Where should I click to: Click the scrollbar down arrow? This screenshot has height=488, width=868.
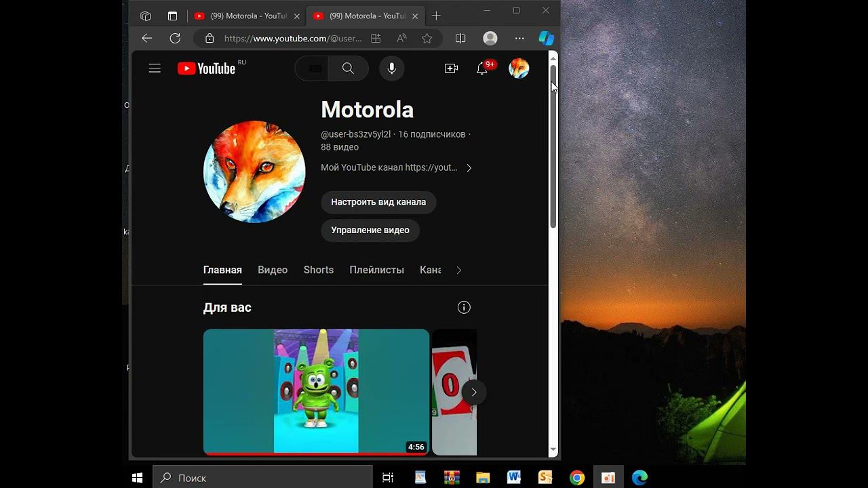tap(553, 449)
